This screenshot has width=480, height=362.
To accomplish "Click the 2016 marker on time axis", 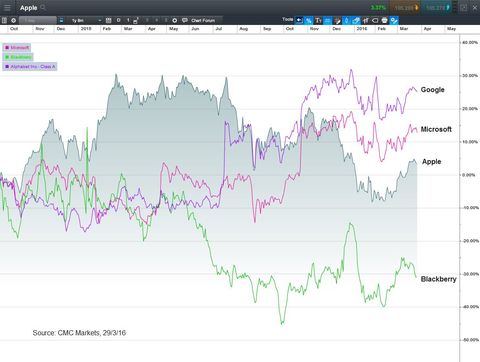I will [x=362, y=29].
